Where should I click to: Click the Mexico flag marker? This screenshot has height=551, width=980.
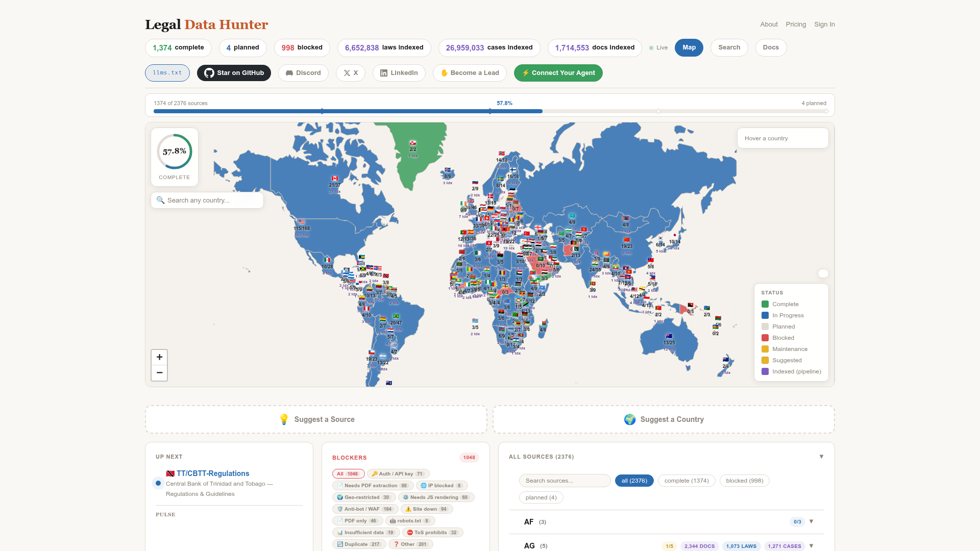coord(327,260)
